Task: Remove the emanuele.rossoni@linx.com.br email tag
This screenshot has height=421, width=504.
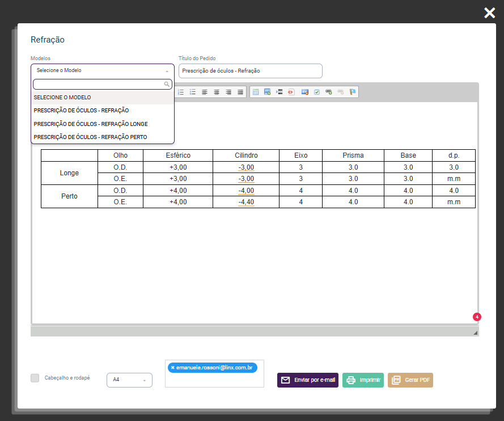Action: (x=172, y=368)
